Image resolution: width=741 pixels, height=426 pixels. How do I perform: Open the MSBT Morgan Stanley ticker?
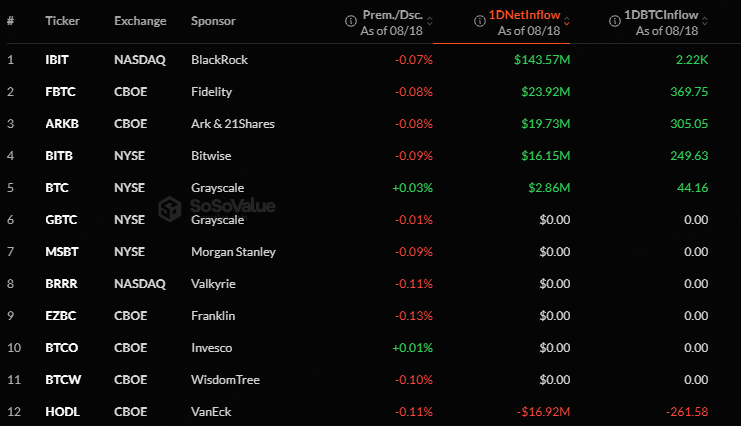click(x=62, y=252)
